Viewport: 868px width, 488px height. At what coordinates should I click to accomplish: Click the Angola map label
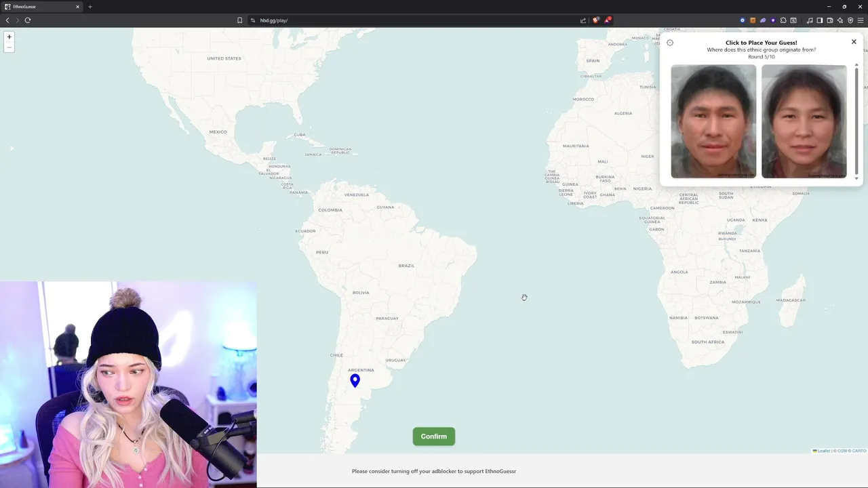tap(679, 272)
